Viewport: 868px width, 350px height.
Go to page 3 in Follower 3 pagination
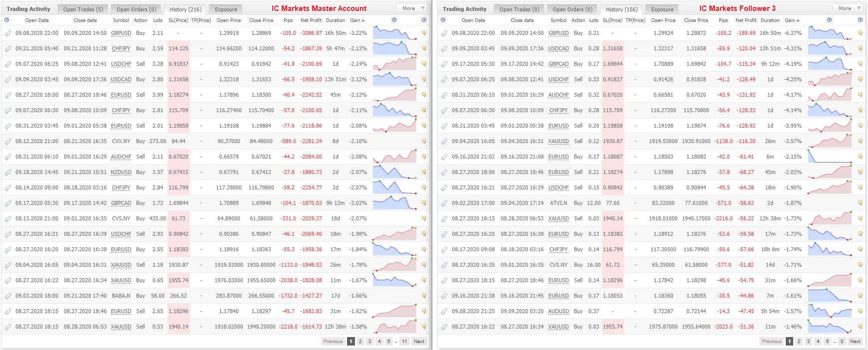click(x=808, y=342)
